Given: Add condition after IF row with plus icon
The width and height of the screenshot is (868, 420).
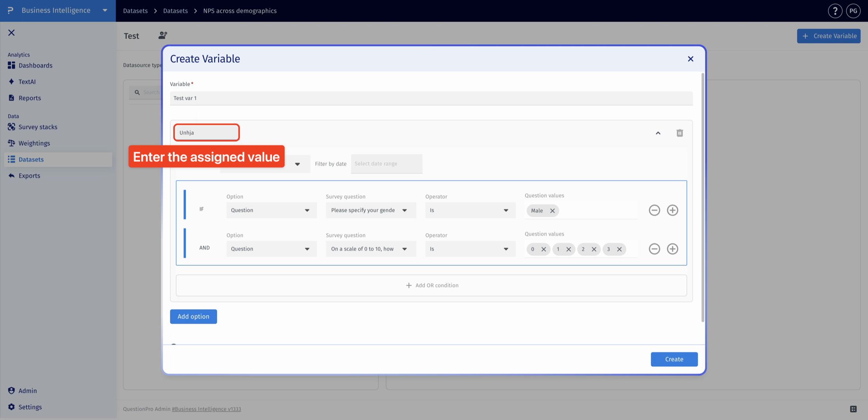Looking at the screenshot, I should (672, 210).
